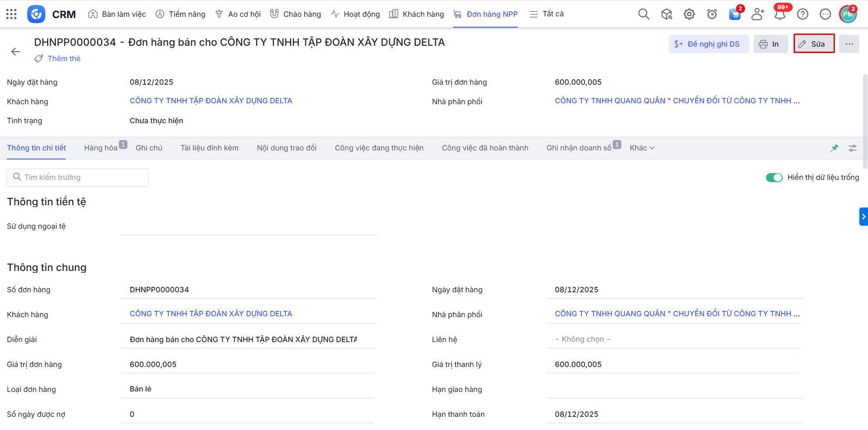Open the Tất cả modules menu
The width and height of the screenshot is (868, 430).
546,14
